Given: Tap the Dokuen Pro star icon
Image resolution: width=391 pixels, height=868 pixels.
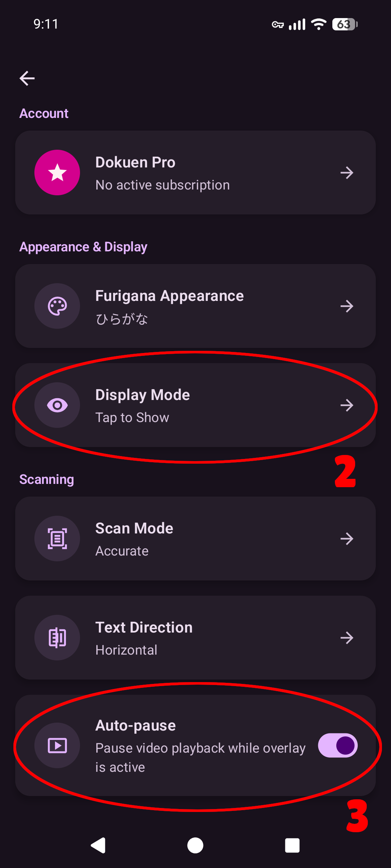Looking at the screenshot, I should pyautogui.click(x=57, y=173).
